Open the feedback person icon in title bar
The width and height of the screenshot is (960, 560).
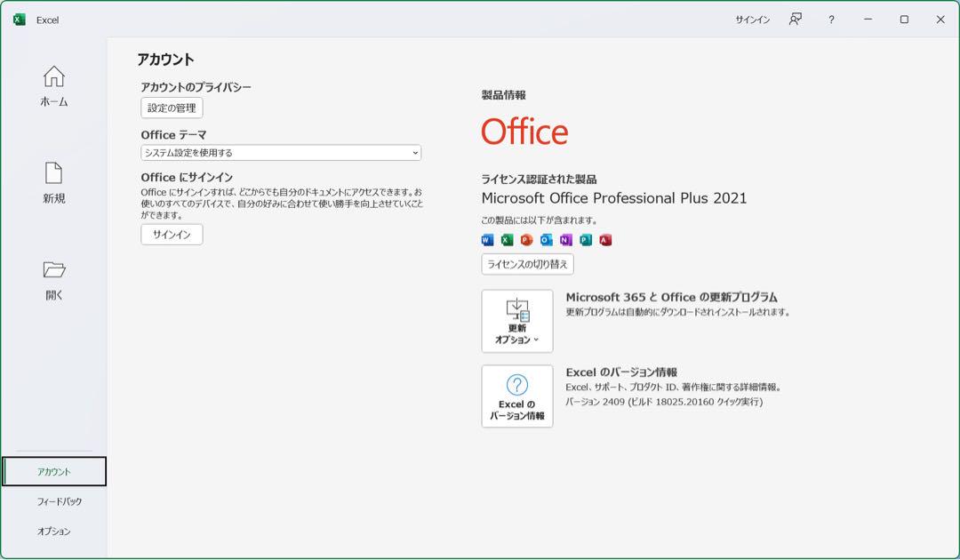point(796,20)
